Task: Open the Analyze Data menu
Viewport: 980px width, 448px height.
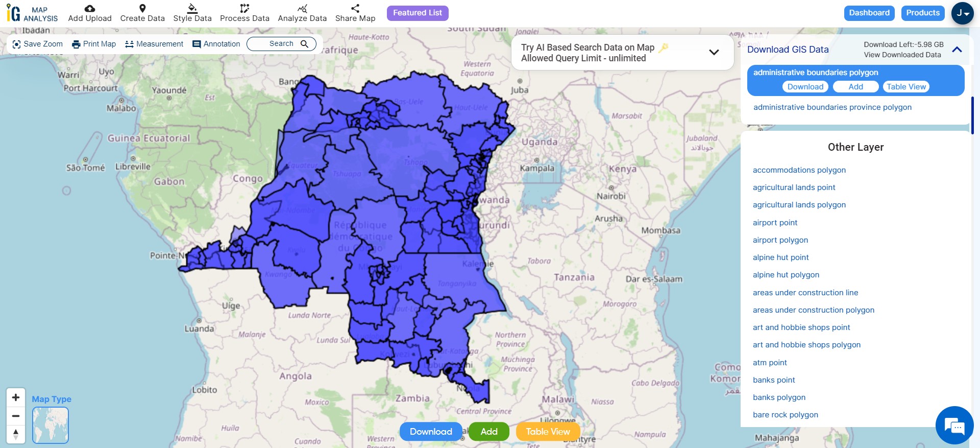Action: [302, 13]
